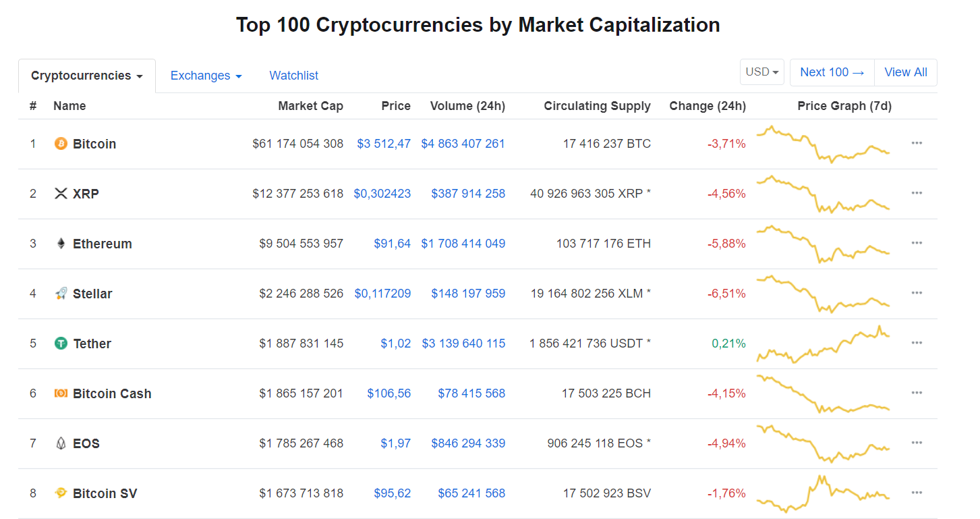Open Ethereum's 7-day price graph
The image size is (980, 519).
point(823,244)
